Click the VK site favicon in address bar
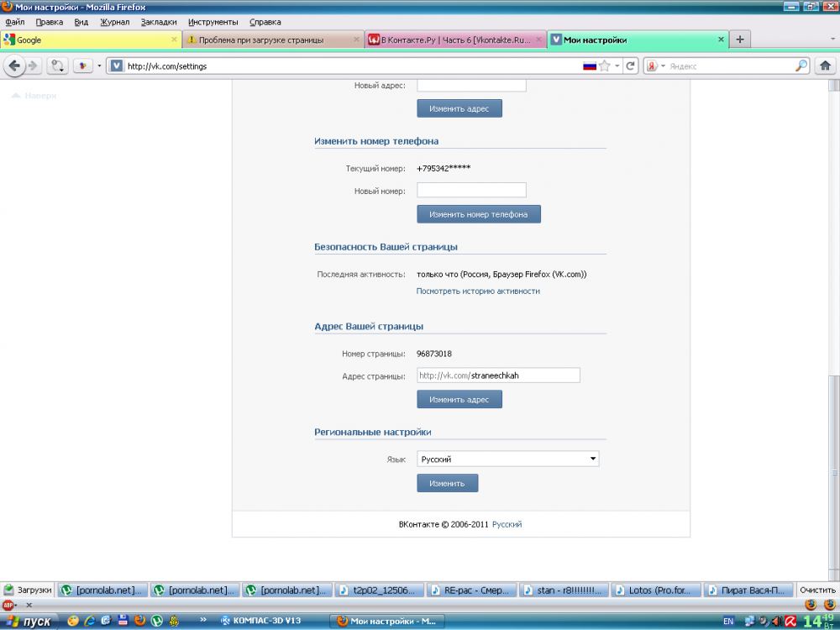Viewport: 840px width, 630px height. (116, 66)
